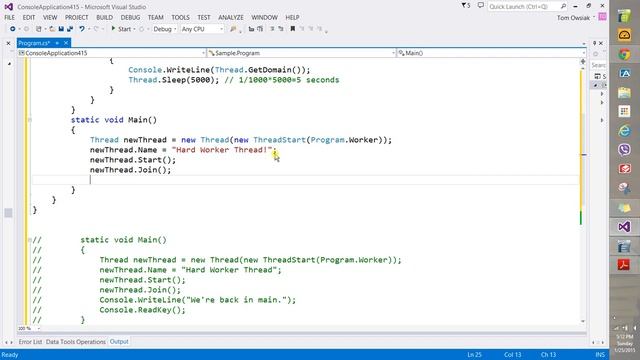
Task: Open the TEST menu
Action: 204,17
